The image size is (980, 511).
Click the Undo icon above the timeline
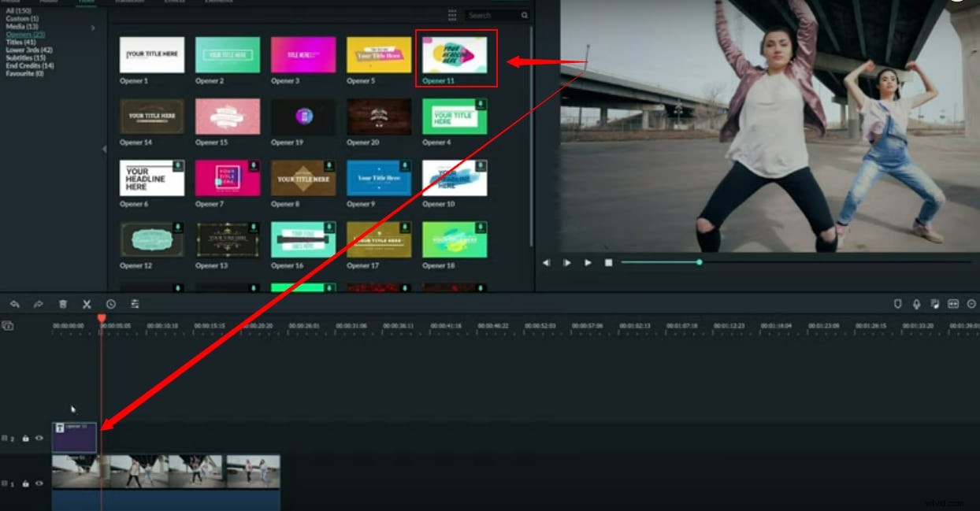15,304
